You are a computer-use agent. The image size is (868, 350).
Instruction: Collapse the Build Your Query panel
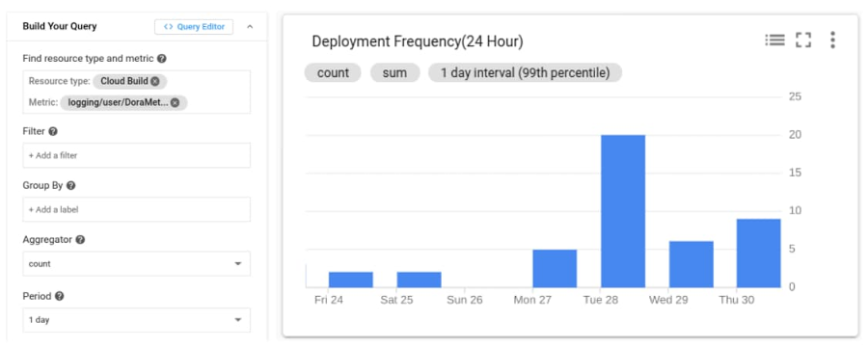tap(250, 27)
